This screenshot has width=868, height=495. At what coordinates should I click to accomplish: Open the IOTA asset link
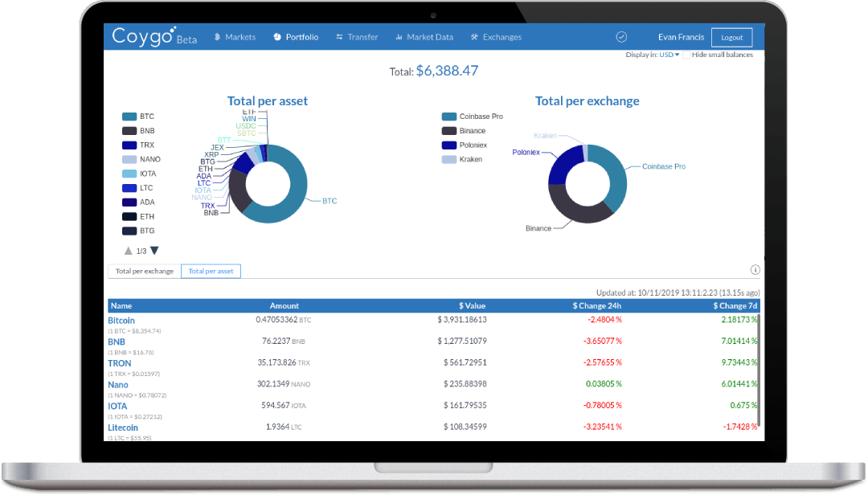tap(117, 407)
